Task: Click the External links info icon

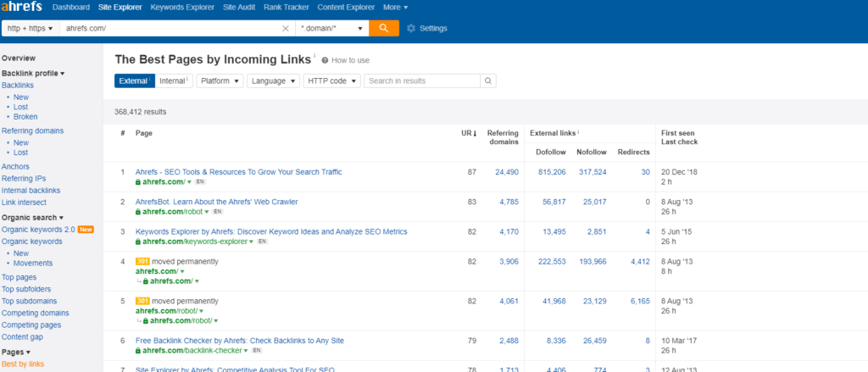Action: click(x=578, y=132)
